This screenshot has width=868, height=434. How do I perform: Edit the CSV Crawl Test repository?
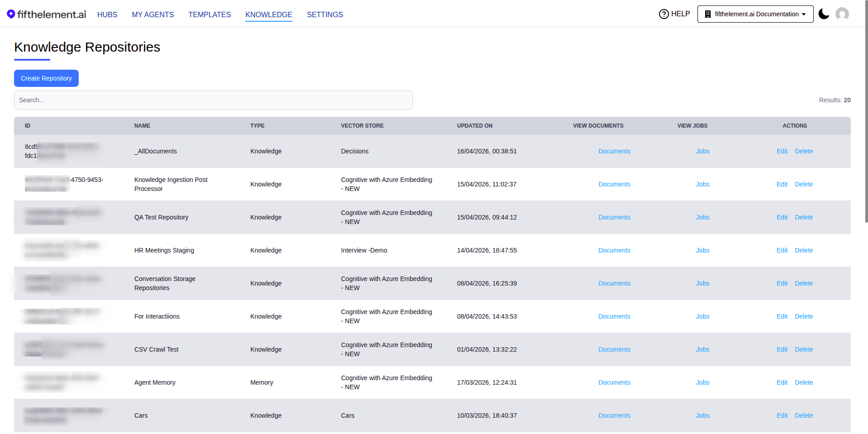pyautogui.click(x=782, y=349)
